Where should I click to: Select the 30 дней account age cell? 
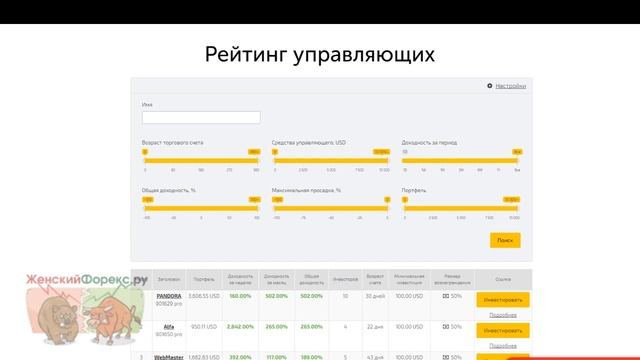(x=375, y=296)
